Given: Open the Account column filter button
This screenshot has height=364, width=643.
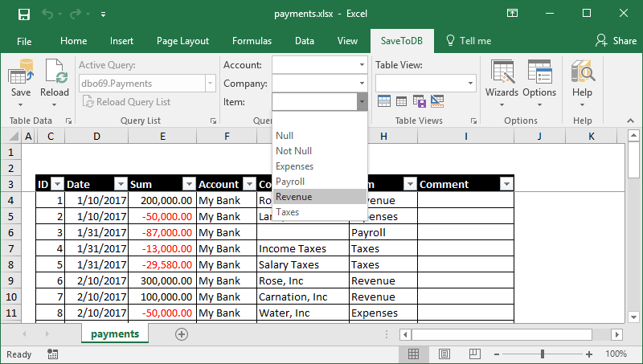Looking at the screenshot, I should (249, 185).
